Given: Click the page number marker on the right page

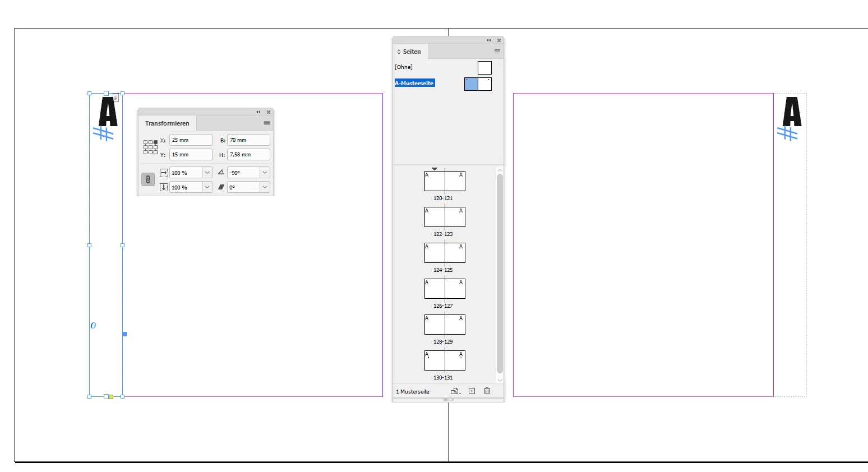Looking at the screenshot, I should 787,133.
